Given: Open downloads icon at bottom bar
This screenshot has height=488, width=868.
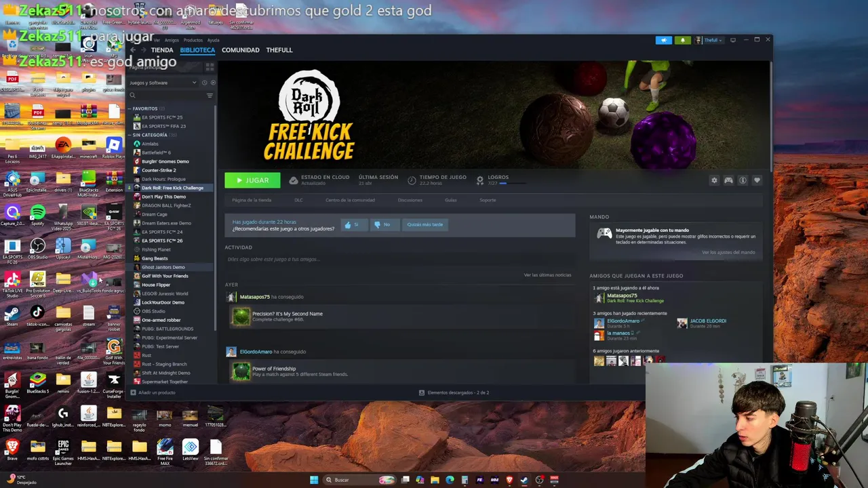Looking at the screenshot, I should 422,392.
